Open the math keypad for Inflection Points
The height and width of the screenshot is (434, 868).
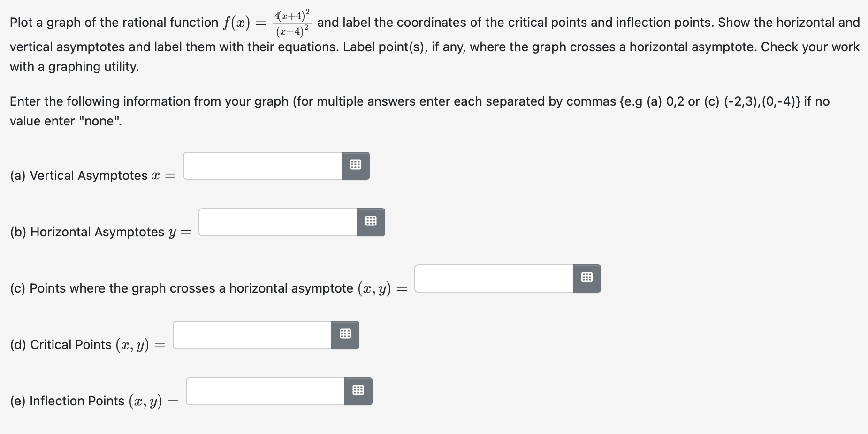(358, 391)
